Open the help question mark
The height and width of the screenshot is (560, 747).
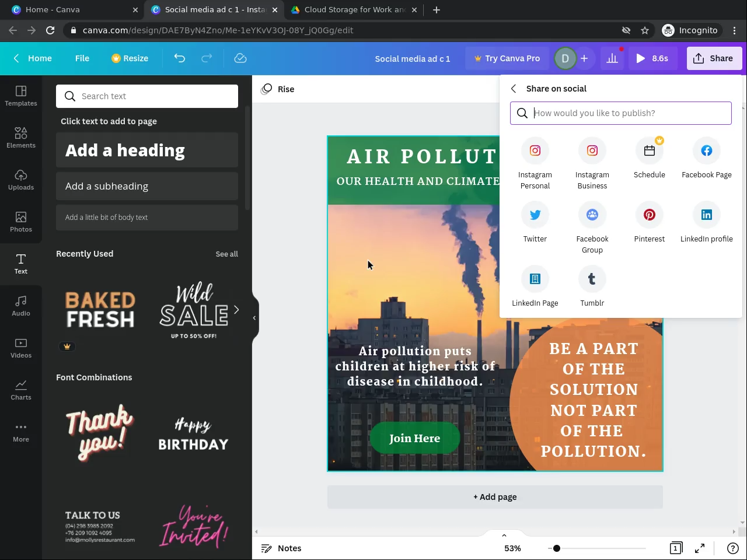pos(733,548)
